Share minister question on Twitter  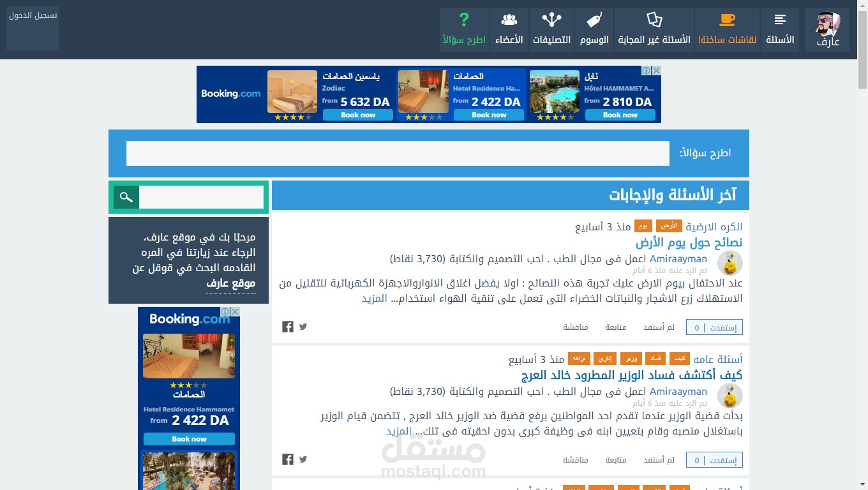[x=303, y=459]
